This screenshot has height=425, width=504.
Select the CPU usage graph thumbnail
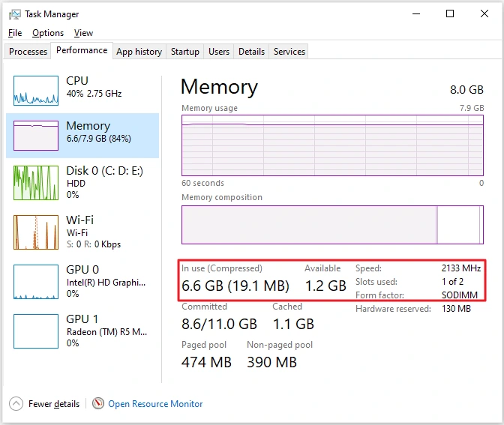point(36,91)
